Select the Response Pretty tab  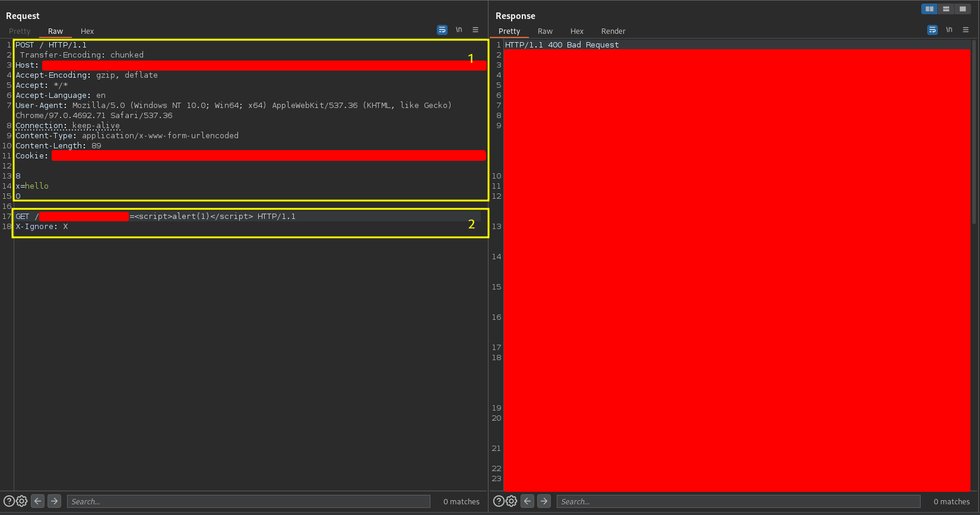(509, 31)
